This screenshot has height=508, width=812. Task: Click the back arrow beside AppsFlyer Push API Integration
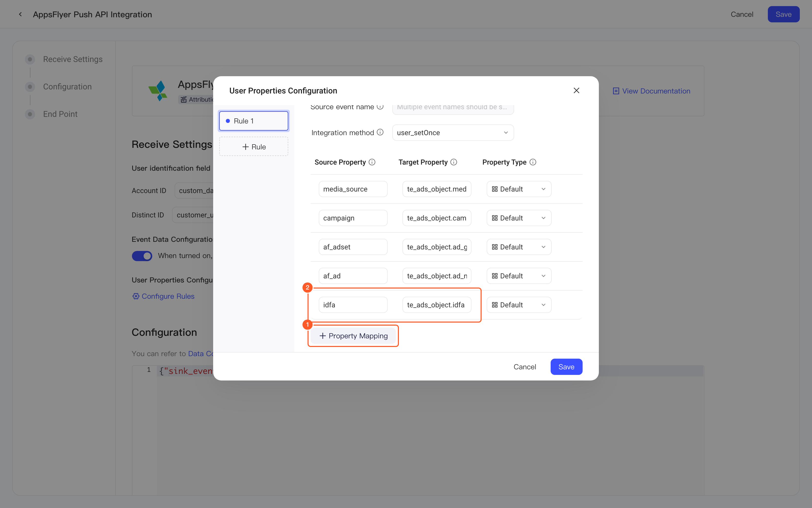click(21, 14)
